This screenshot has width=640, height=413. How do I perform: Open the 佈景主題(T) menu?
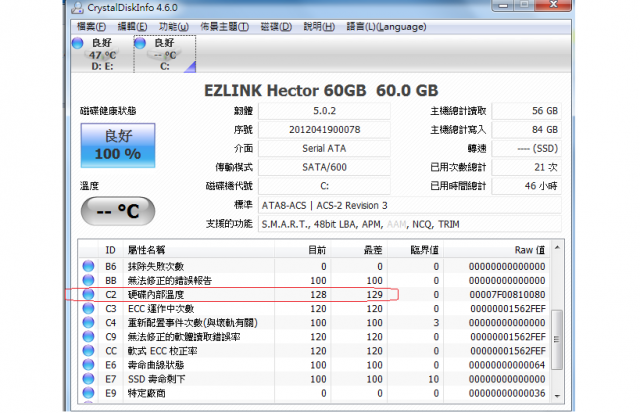224,27
